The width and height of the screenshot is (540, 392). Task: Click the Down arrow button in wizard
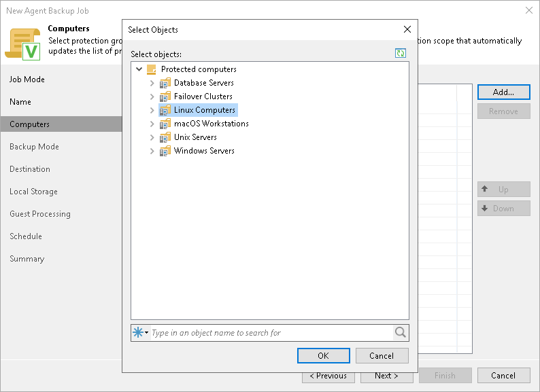[x=503, y=209]
